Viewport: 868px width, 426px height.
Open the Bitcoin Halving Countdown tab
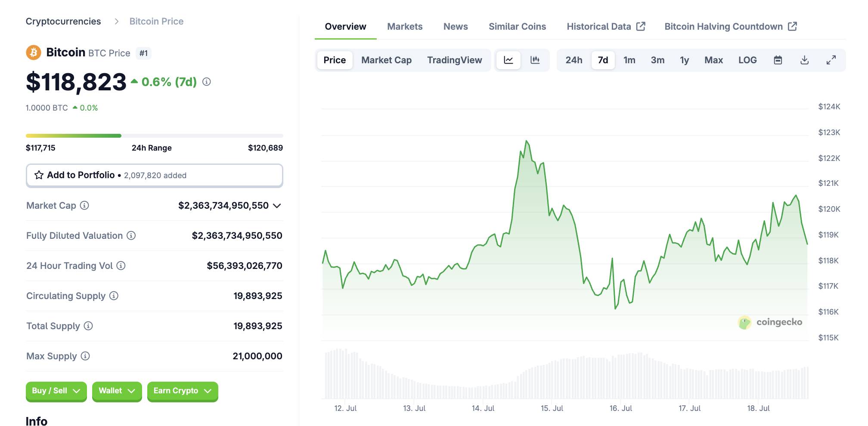coord(731,27)
